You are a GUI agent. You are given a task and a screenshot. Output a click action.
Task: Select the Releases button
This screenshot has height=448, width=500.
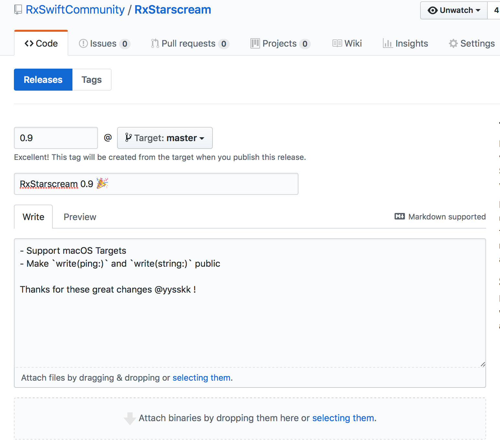[x=43, y=80]
